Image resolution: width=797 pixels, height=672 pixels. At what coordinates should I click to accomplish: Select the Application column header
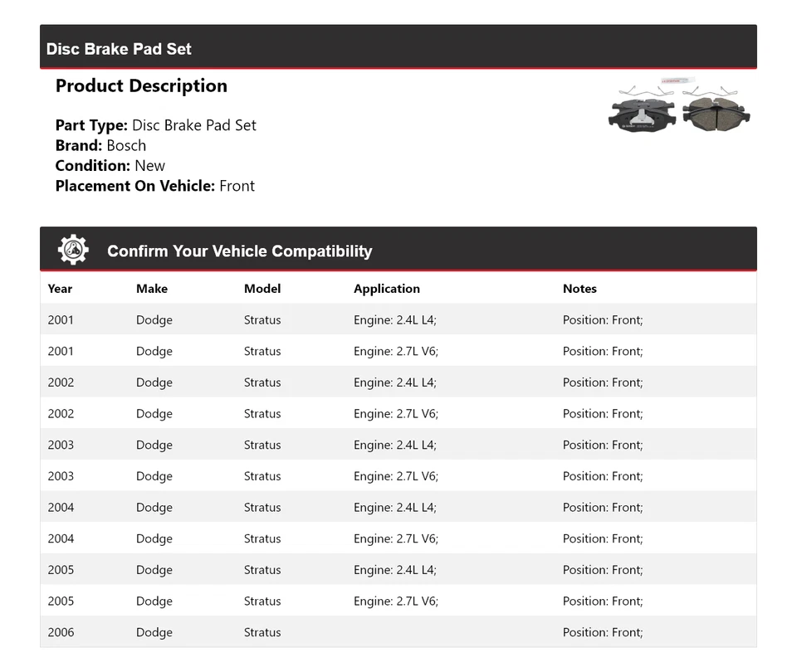[387, 289]
